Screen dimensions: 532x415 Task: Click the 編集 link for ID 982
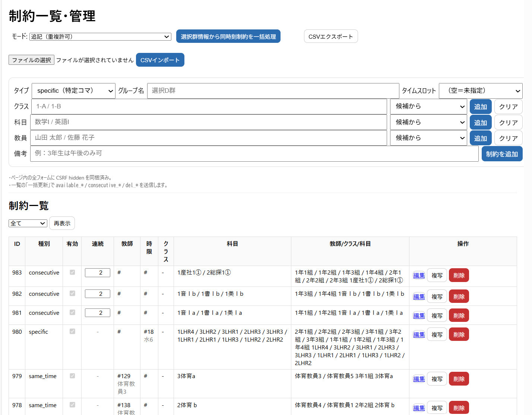(419, 297)
